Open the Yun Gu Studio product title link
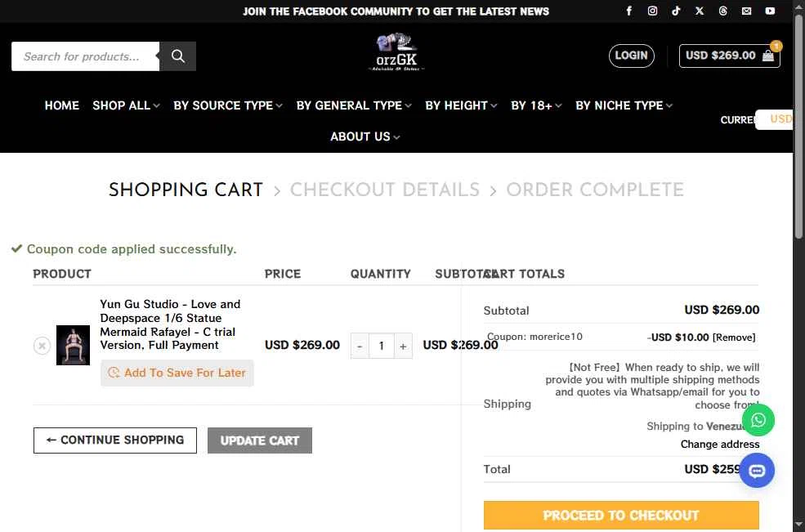The width and height of the screenshot is (805, 532). (x=170, y=324)
